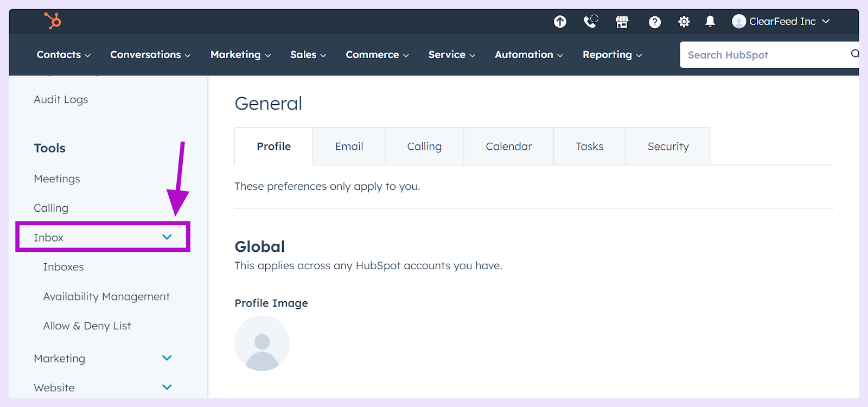Switch to the Security tab
This screenshot has height=407, width=868.
tap(668, 147)
